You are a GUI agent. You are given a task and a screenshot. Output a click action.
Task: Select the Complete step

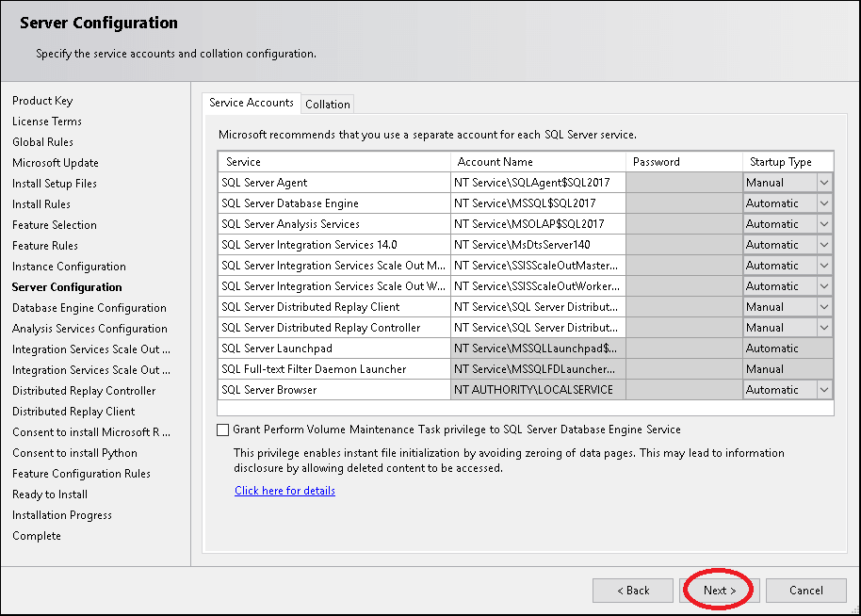36,536
